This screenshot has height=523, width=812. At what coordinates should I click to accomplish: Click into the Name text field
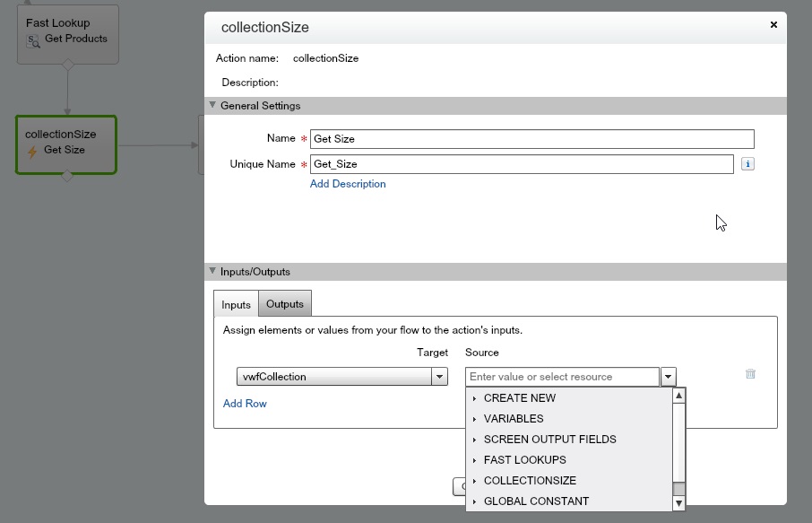click(x=531, y=139)
